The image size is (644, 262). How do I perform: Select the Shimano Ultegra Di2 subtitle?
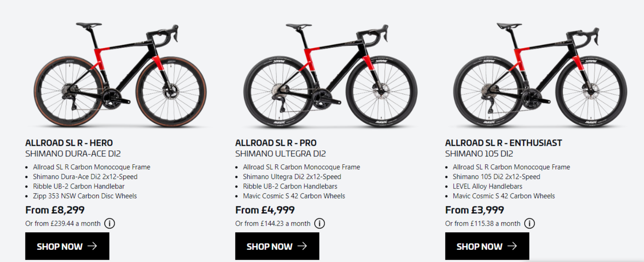click(x=280, y=154)
